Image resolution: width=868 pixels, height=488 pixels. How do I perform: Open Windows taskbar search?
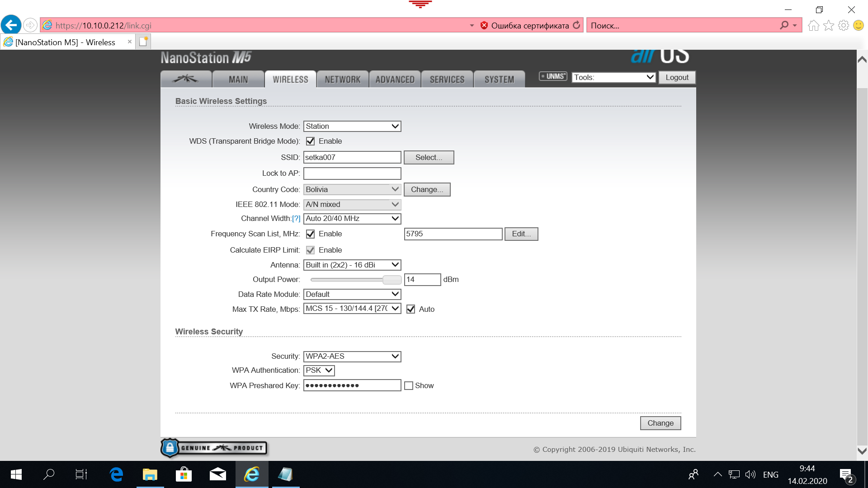pyautogui.click(x=49, y=474)
